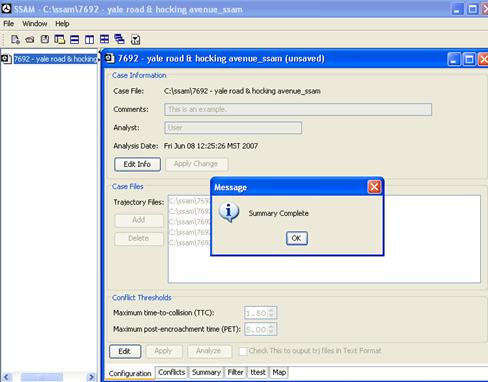Image resolution: width=488 pixels, height=382 pixels.
Task: Click the Apply button next to Edit
Action: [x=164, y=351]
